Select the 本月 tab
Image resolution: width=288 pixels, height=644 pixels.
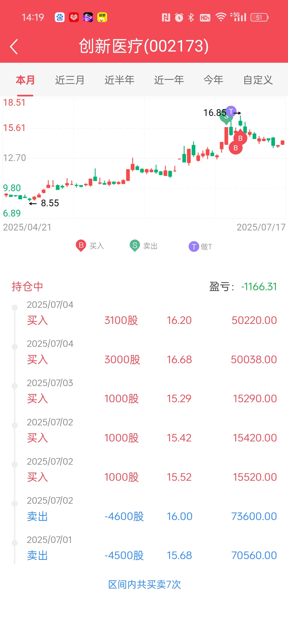click(25, 80)
